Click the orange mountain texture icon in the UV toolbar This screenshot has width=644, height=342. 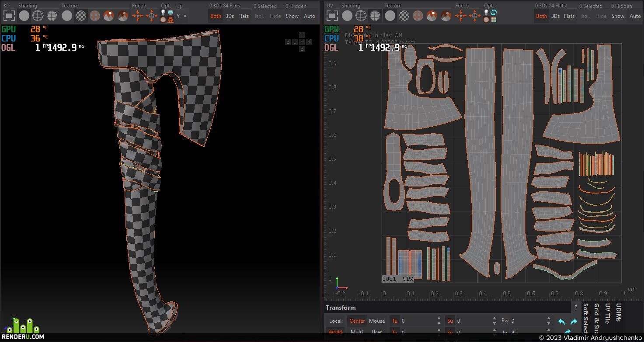[432, 16]
